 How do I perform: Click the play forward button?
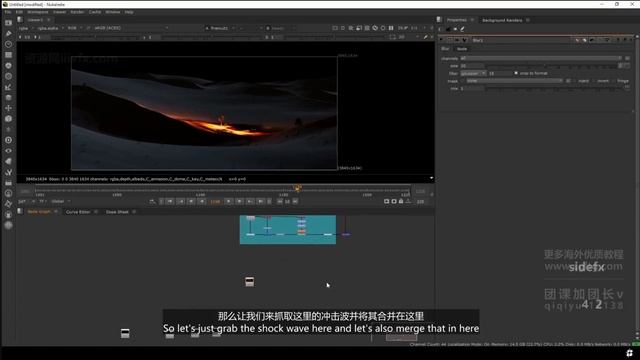click(229, 201)
